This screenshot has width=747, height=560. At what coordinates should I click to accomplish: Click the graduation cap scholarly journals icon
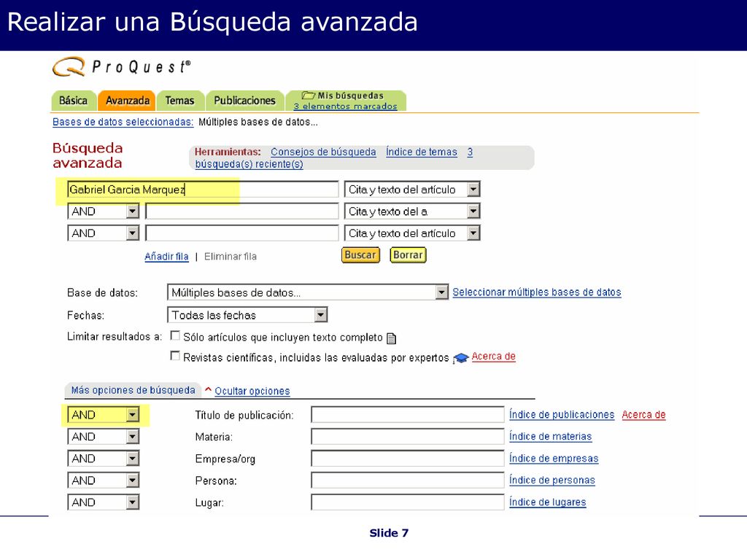point(461,357)
